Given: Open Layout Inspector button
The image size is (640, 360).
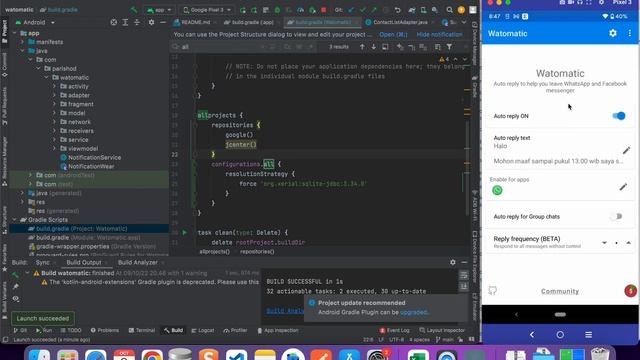Looking at the screenshot, I should click(442, 330).
